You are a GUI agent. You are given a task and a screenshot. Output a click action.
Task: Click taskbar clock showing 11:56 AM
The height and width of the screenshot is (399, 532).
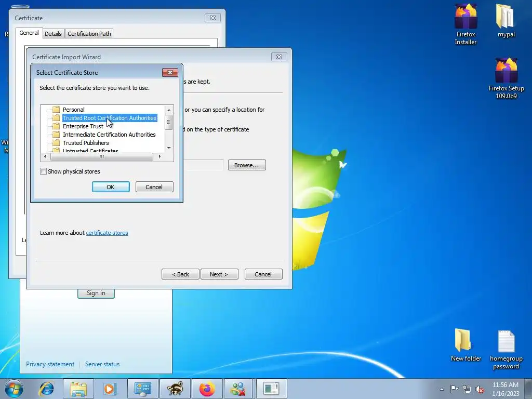[506, 389]
